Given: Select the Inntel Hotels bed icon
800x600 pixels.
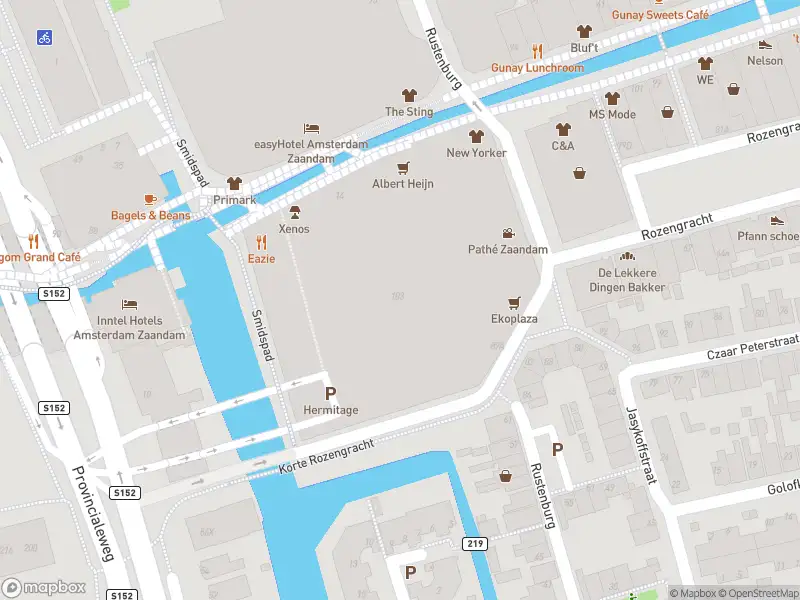Looking at the screenshot, I should pyautogui.click(x=129, y=305).
